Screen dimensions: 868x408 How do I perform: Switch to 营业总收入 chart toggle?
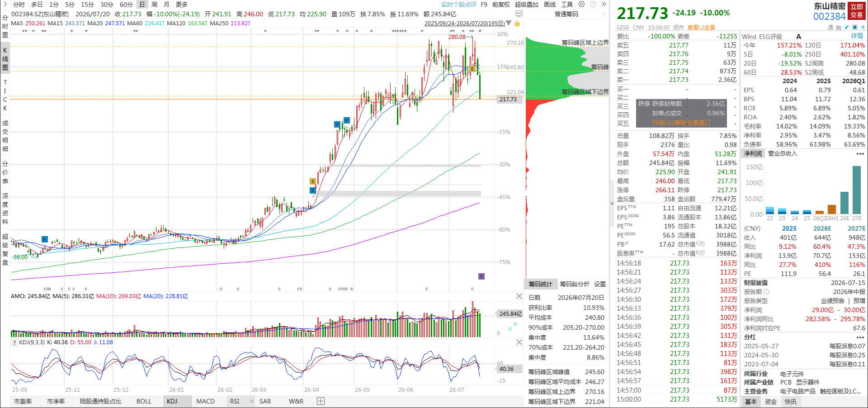coord(783,154)
